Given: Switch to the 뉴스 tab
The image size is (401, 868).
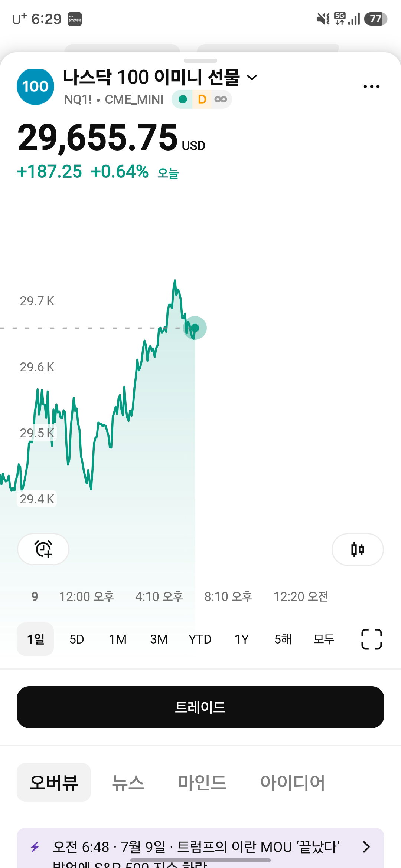Looking at the screenshot, I should point(128,782).
